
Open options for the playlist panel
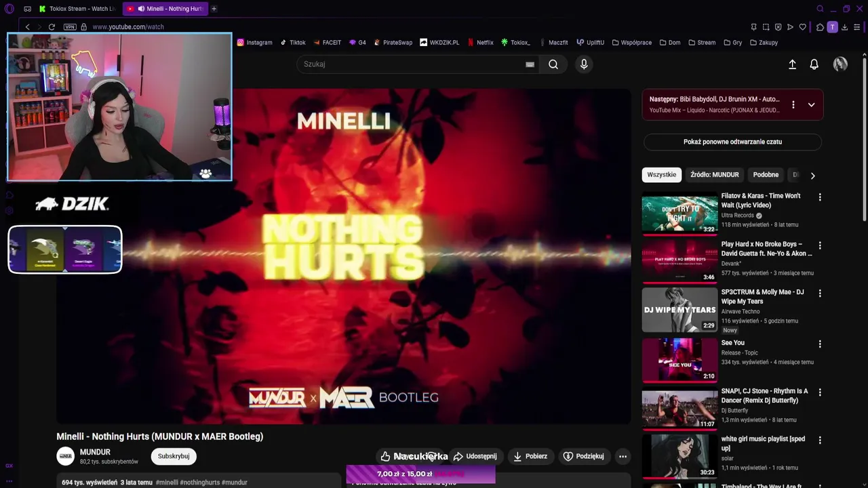[x=793, y=105]
